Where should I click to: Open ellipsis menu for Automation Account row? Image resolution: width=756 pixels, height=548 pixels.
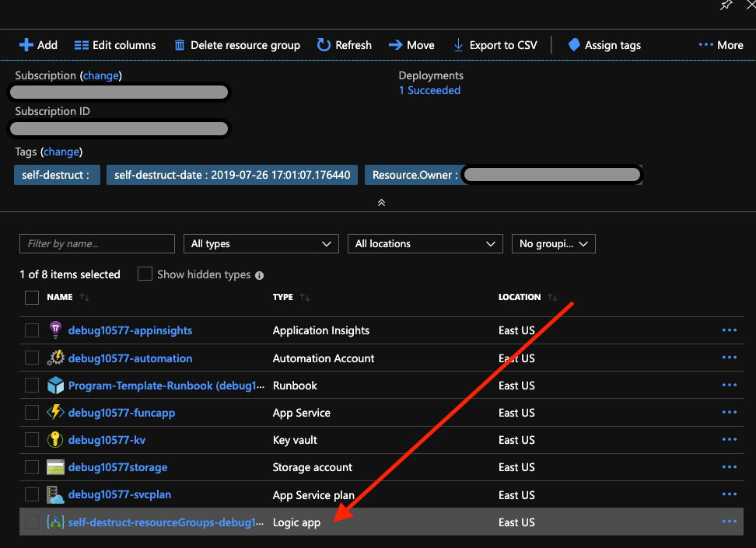pyautogui.click(x=730, y=357)
